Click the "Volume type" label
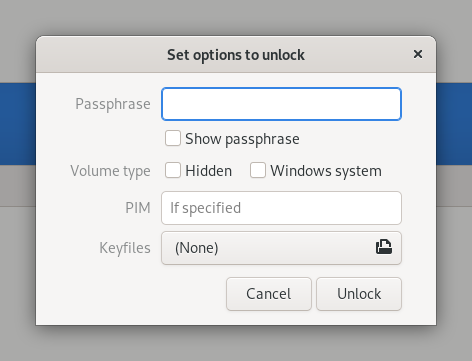Image resolution: width=472 pixels, height=361 pixels. [x=110, y=171]
